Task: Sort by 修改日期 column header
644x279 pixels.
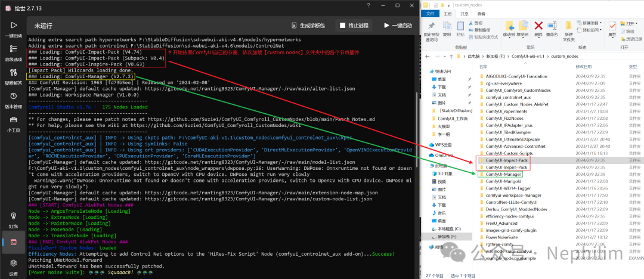Action: [x=584, y=67]
